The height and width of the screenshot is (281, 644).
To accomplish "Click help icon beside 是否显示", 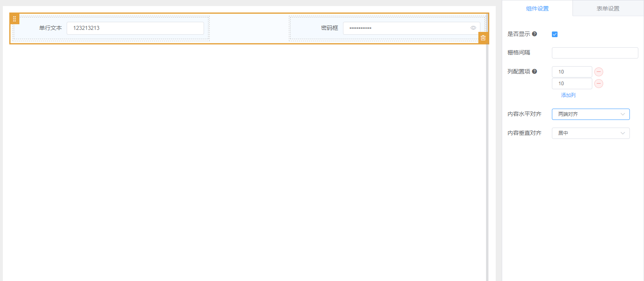I will click(535, 34).
